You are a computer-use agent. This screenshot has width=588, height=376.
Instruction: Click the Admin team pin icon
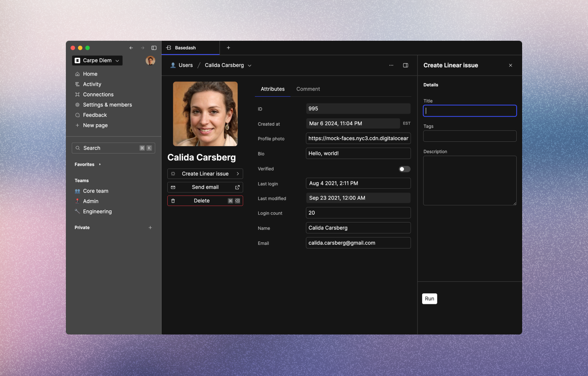78,201
